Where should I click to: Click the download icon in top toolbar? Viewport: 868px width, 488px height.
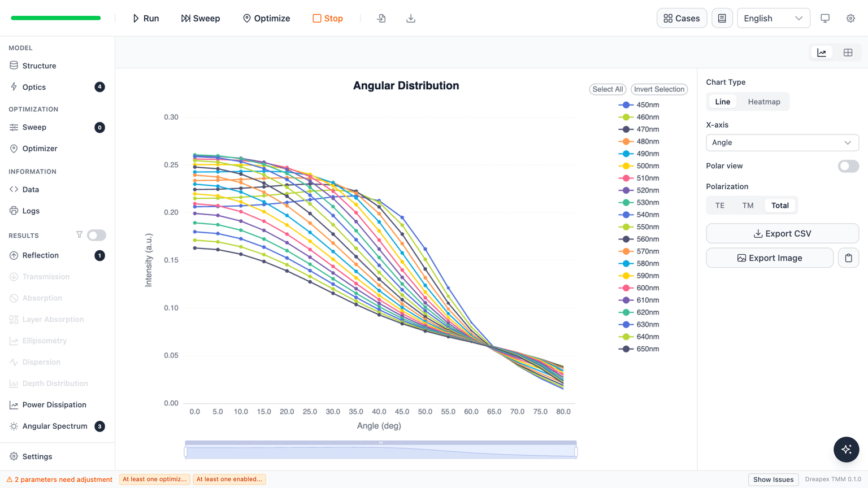point(411,18)
